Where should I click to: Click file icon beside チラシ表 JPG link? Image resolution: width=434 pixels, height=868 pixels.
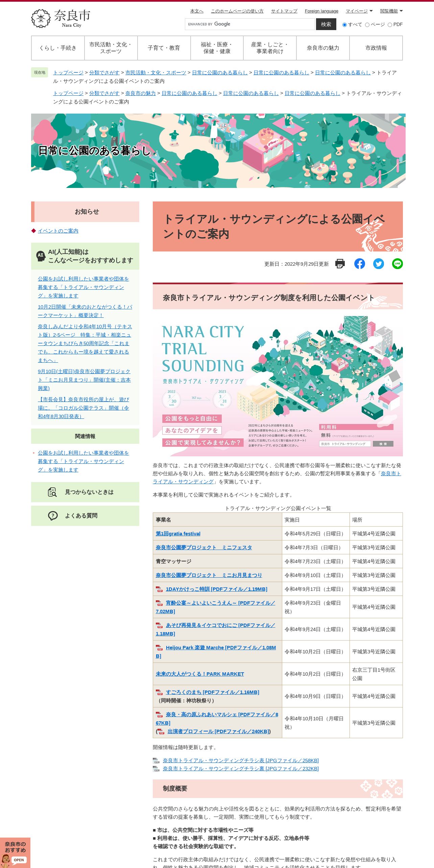156,761
